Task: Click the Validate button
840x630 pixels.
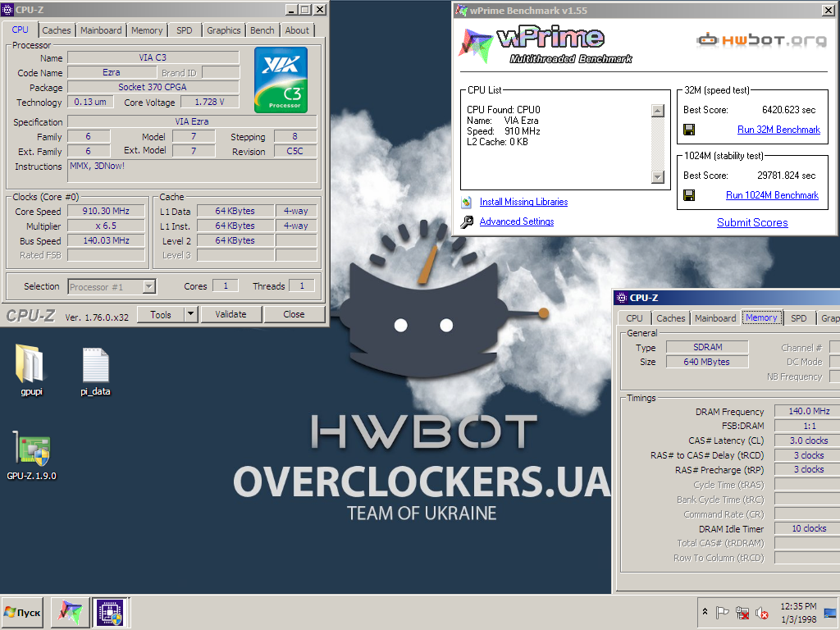Action: coord(231,314)
